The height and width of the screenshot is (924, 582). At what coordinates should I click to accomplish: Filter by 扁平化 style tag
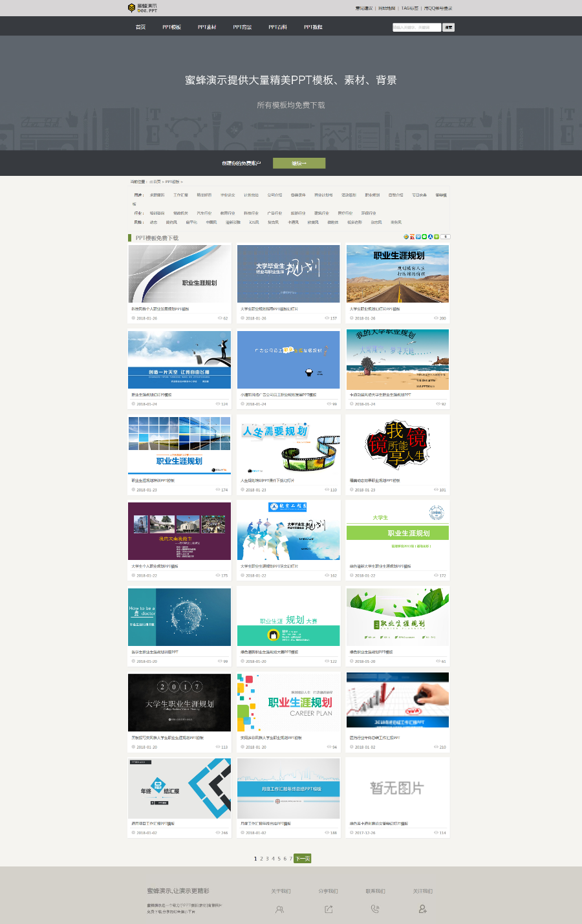[x=191, y=222]
